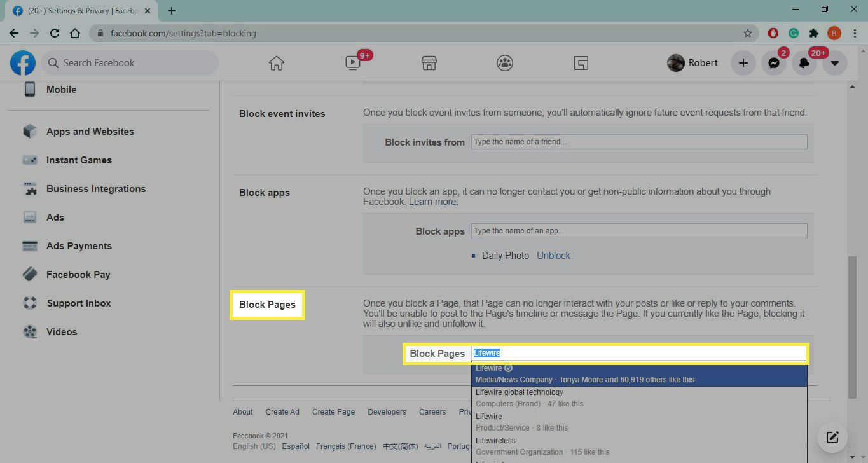The width and height of the screenshot is (868, 463).
Task: Open the Learn more link
Action: pyautogui.click(x=432, y=202)
